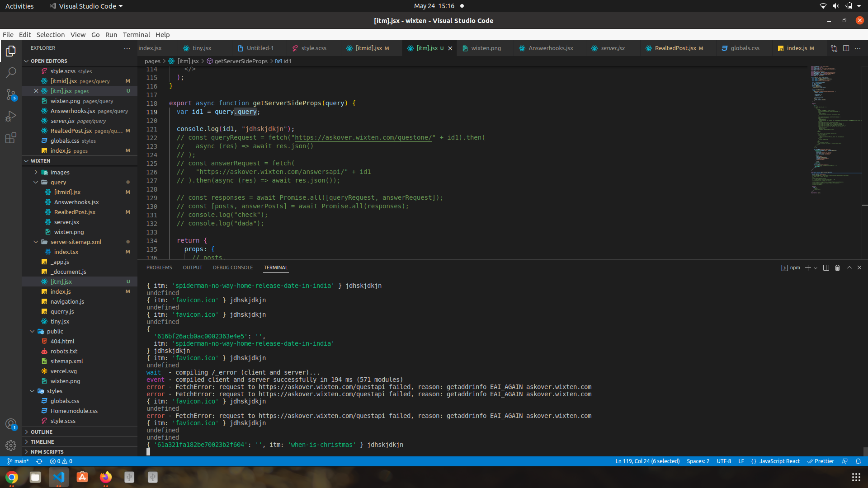Viewport: 868px width, 488px height.
Task: Close the [itm].jsx editor tab
Action: point(450,48)
